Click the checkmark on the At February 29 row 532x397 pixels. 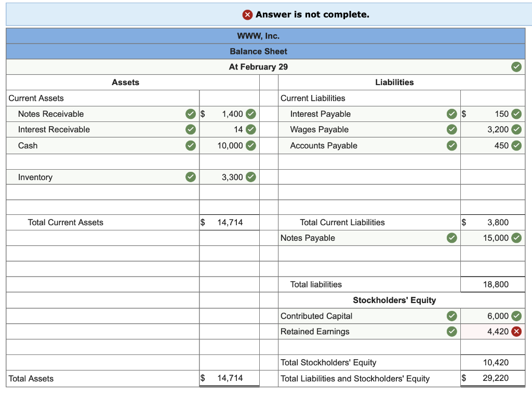(x=516, y=66)
